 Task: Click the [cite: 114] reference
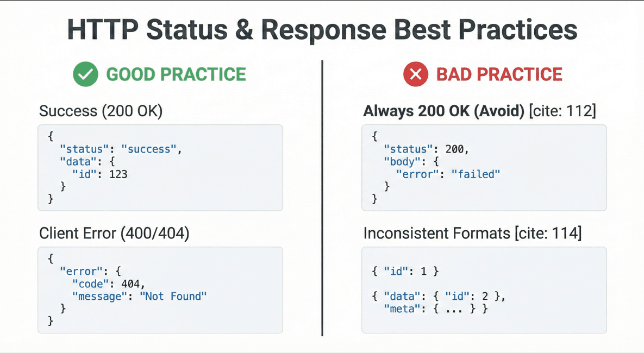tap(548, 233)
